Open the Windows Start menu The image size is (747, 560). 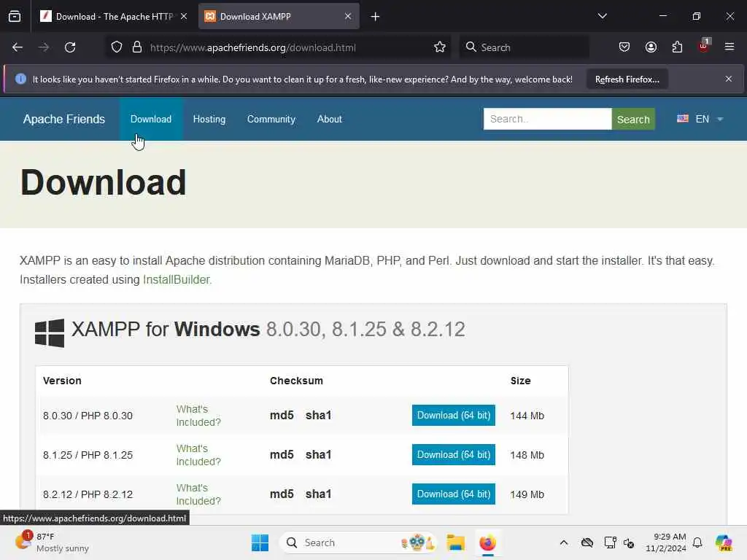click(260, 542)
